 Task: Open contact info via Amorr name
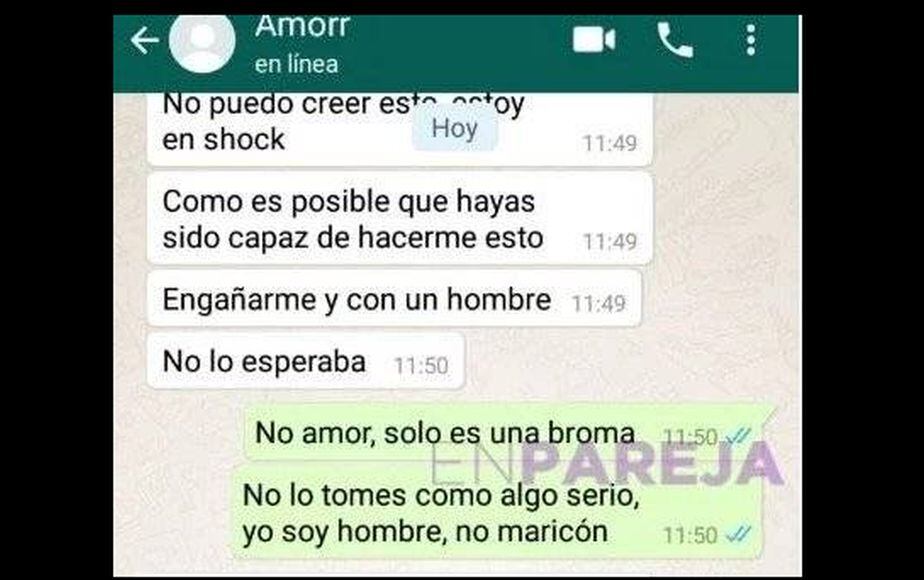point(303,27)
